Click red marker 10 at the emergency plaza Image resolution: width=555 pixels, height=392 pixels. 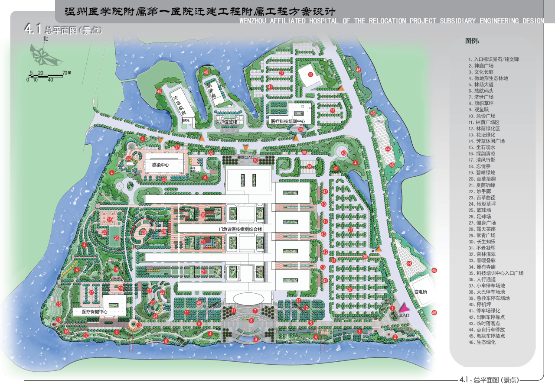click(x=256, y=160)
